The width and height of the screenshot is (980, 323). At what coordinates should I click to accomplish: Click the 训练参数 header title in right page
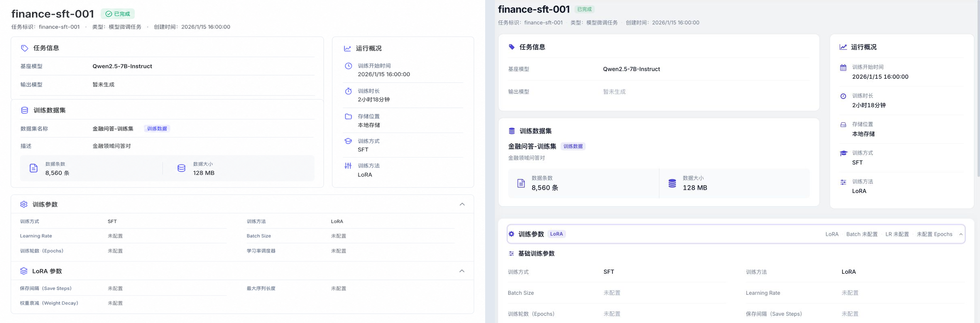point(531,234)
